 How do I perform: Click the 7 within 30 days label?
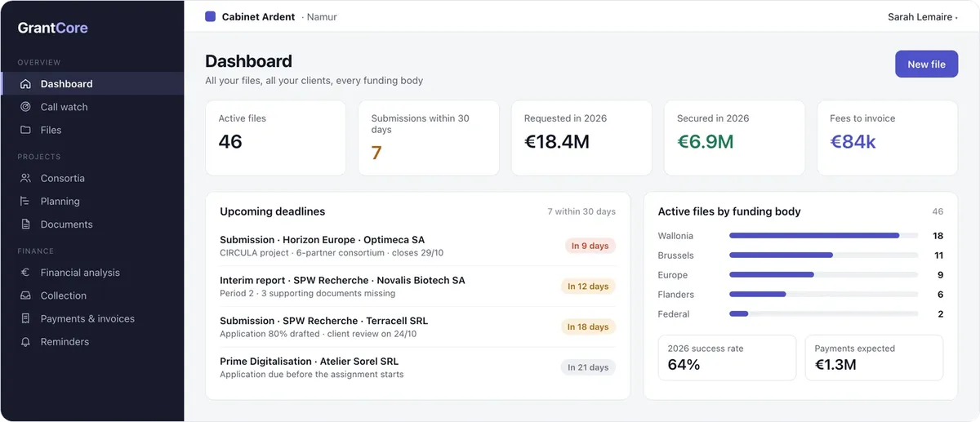[581, 211]
